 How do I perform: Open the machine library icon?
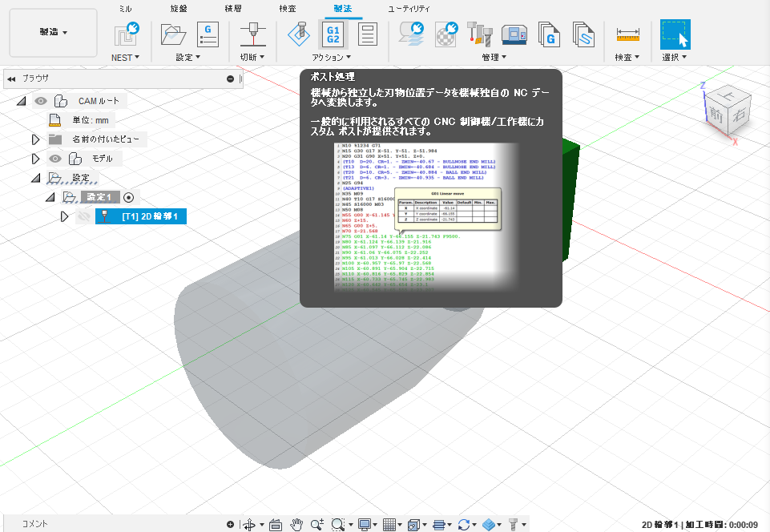coord(514,35)
